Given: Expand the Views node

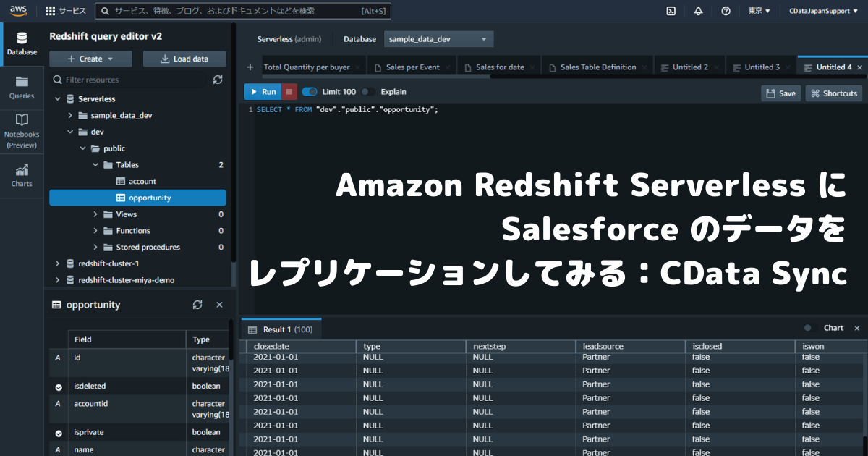Looking at the screenshot, I should point(95,214).
